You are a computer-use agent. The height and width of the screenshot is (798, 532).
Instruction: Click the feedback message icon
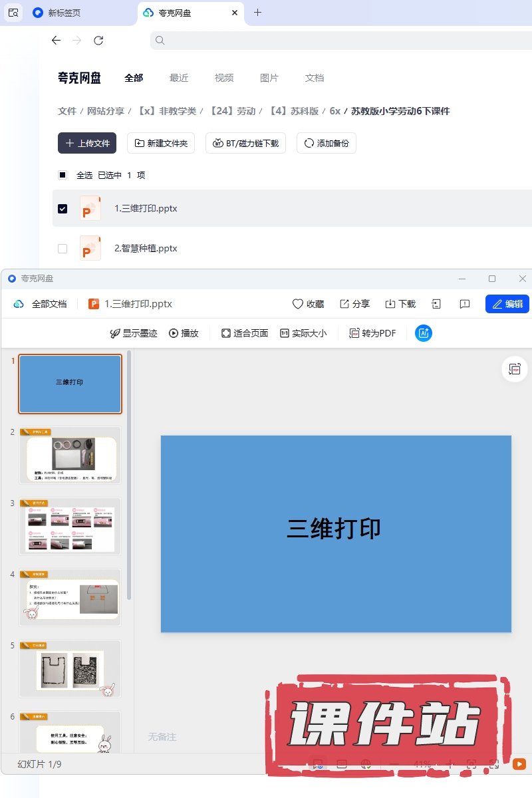[x=465, y=304]
